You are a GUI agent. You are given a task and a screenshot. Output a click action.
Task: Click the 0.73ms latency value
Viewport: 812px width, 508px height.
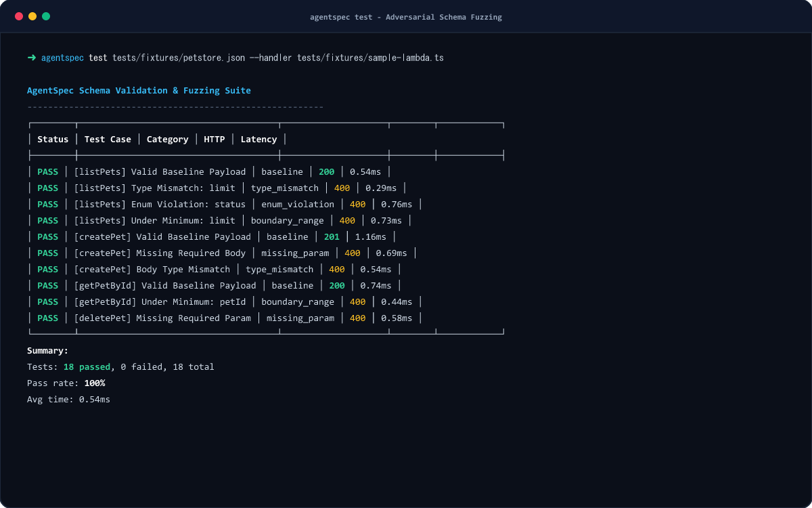tap(386, 221)
